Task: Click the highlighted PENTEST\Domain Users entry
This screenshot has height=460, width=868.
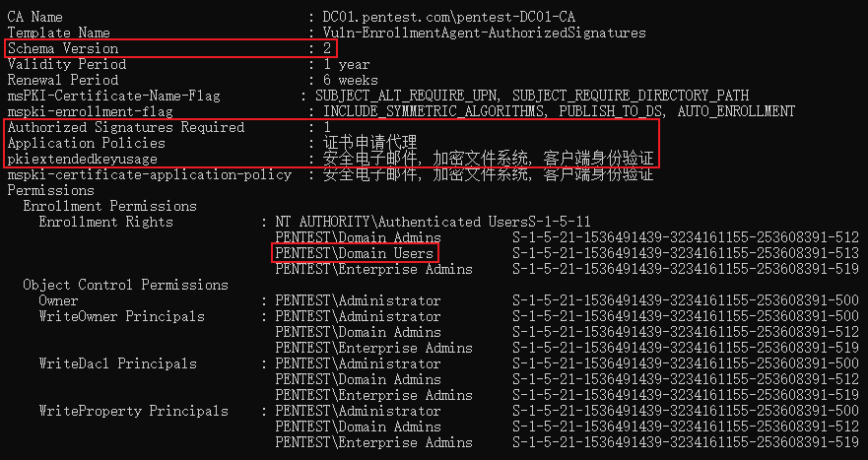Action: point(355,253)
